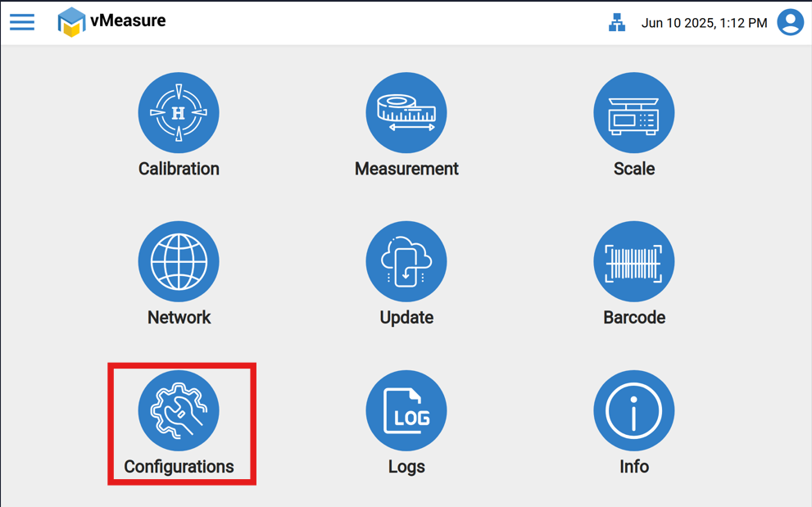Open the Network globe icon

coord(179,262)
